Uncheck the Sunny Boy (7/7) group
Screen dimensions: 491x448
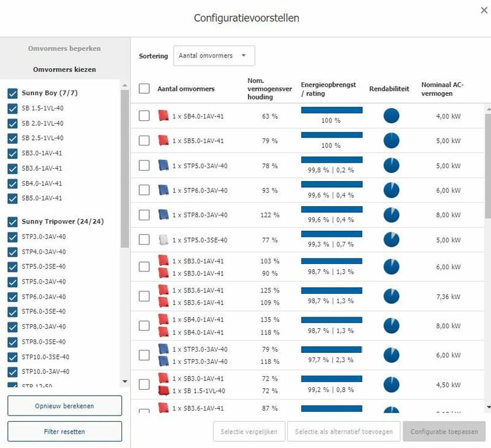click(x=12, y=93)
